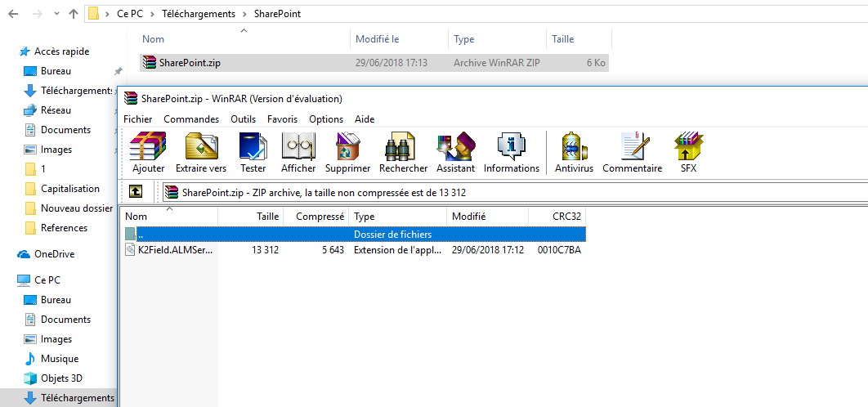This screenshot has height=407, width=868.
Task: Open the Capitalisation folder
Action: point(69,188)
